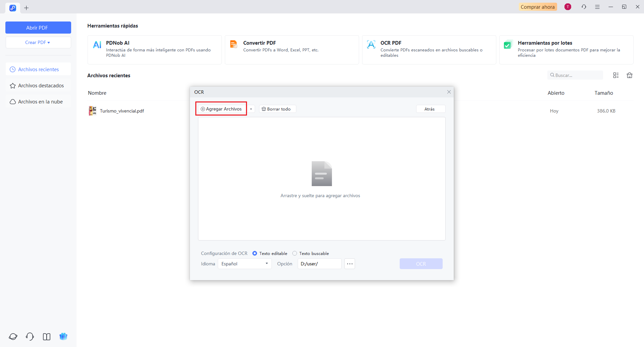Select the Convertir PDF tool icon

point(234,44)
